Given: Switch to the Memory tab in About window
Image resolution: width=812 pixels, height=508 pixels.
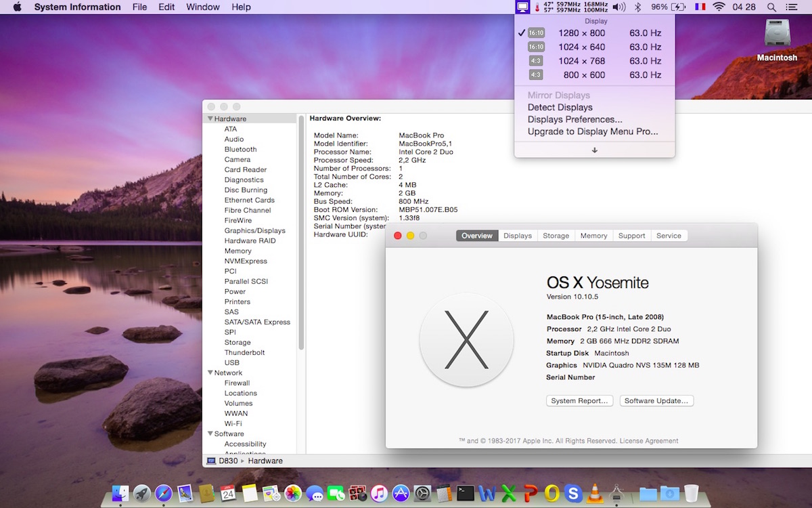Looking at the screenshot, I should coord(593,236).
